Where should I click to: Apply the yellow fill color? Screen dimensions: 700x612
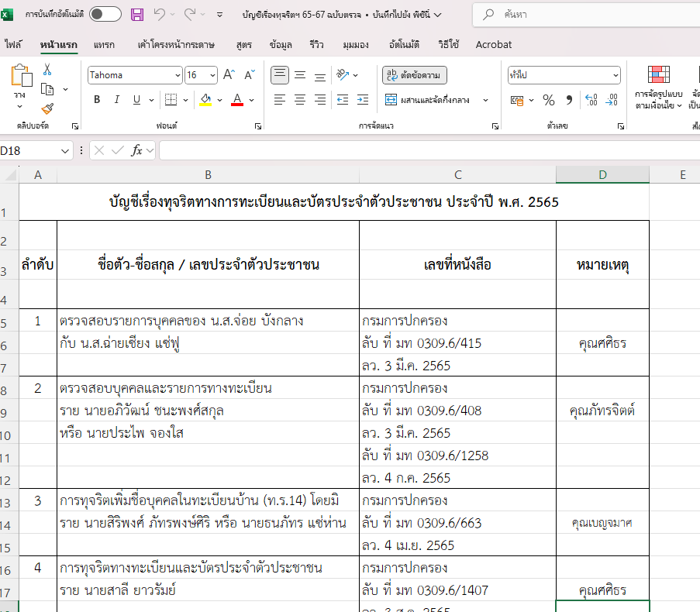tap(205, 99)
